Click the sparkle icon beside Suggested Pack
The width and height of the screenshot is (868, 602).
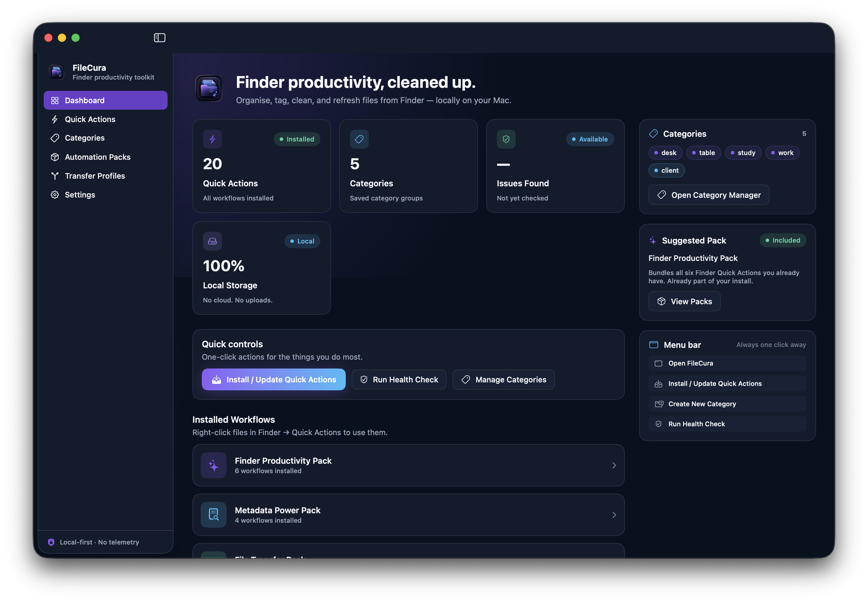coord(653,240)
